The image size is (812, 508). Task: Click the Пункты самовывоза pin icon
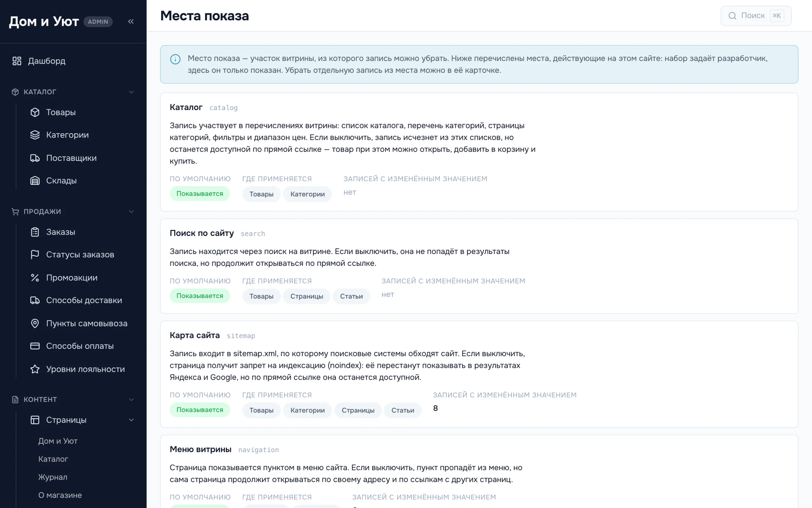click(x=35, y=323)
